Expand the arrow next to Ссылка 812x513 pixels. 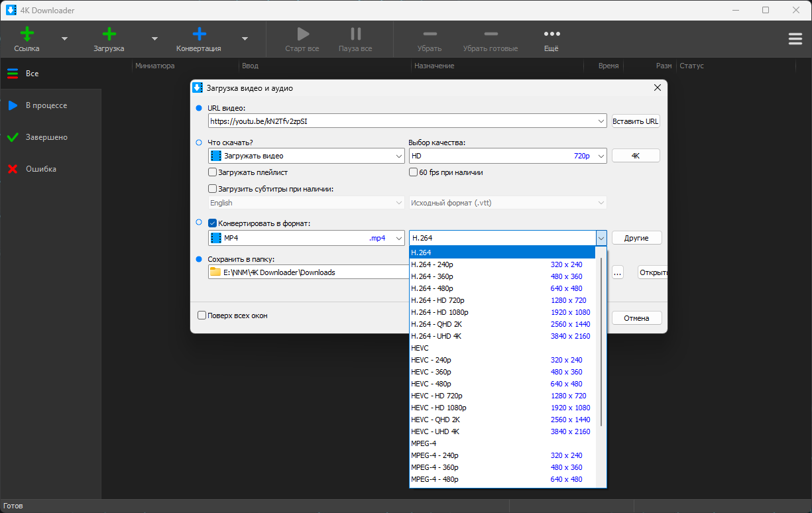point(64,39)
